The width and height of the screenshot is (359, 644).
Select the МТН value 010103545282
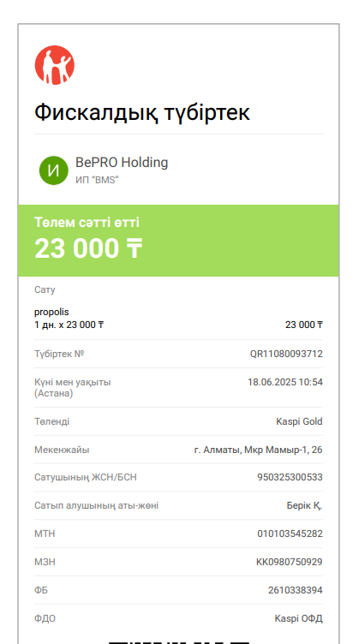pos(290,534)
